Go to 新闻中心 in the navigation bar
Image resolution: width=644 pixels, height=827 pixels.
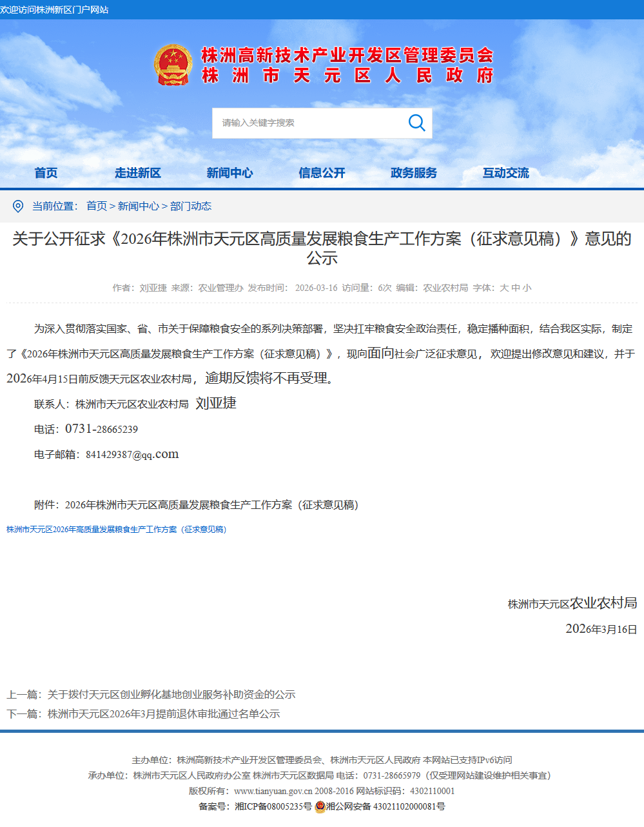coord(229,173)
